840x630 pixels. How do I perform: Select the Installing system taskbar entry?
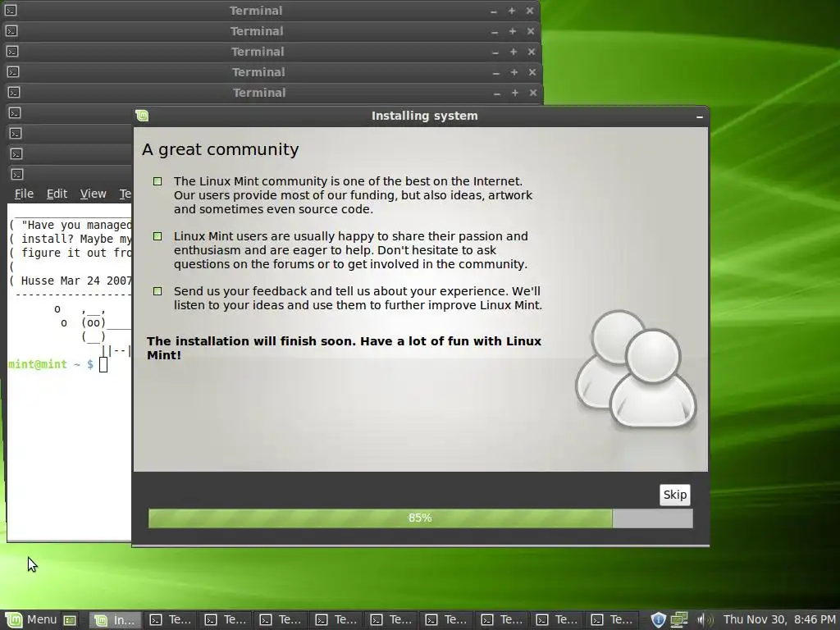(115, 620)
